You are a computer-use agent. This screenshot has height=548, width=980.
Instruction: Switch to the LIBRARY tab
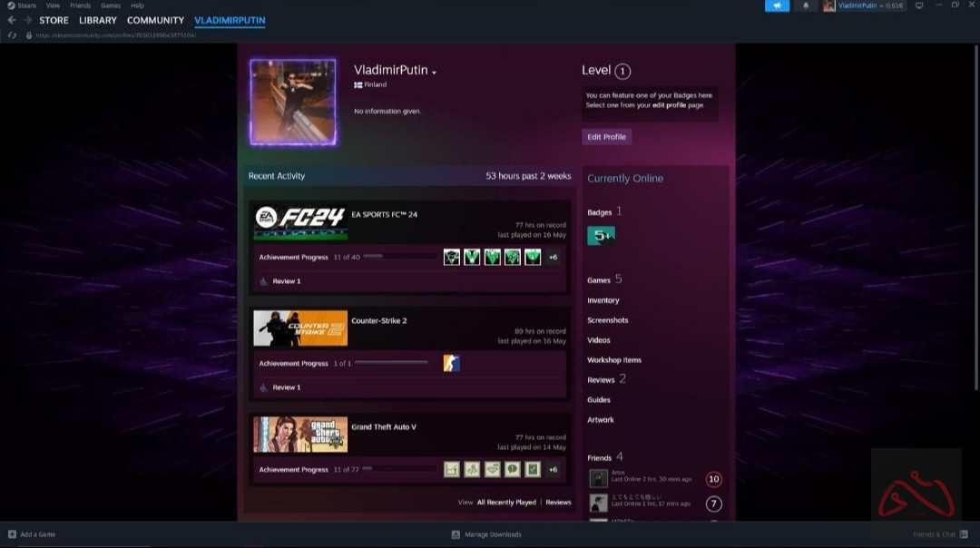96,20
